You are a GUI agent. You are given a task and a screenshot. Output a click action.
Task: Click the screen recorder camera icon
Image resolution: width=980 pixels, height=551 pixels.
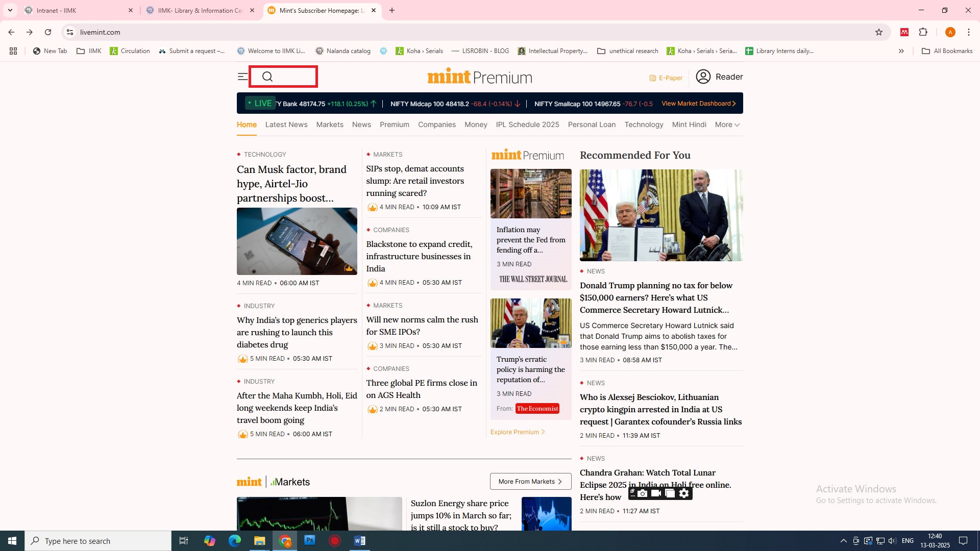click(x=643, y=493)
